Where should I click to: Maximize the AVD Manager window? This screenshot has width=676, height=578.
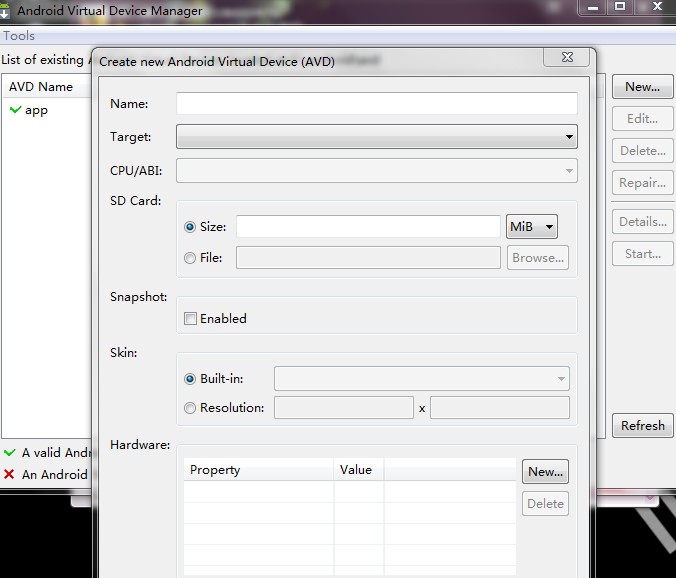pyautogui.click(x=620, y=6)
